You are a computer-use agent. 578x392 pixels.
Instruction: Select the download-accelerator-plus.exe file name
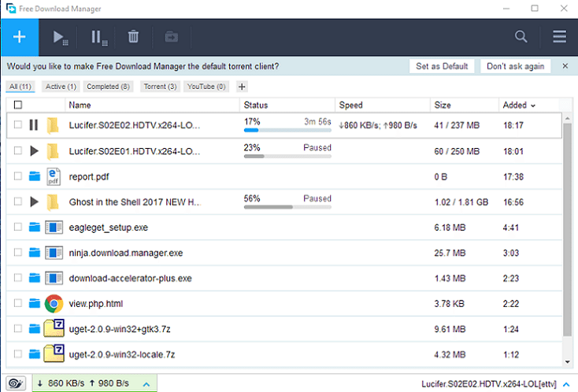(130, 278)
